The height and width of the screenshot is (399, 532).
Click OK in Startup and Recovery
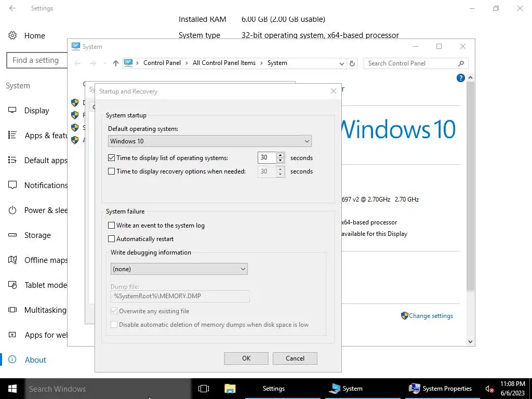click(246, 358)
